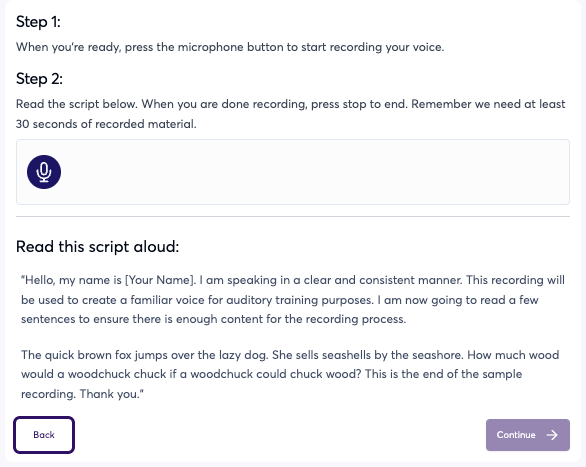586x467 pixels.
Task: Click the 'Read the script below' instruction text
Action: point(77,104)
